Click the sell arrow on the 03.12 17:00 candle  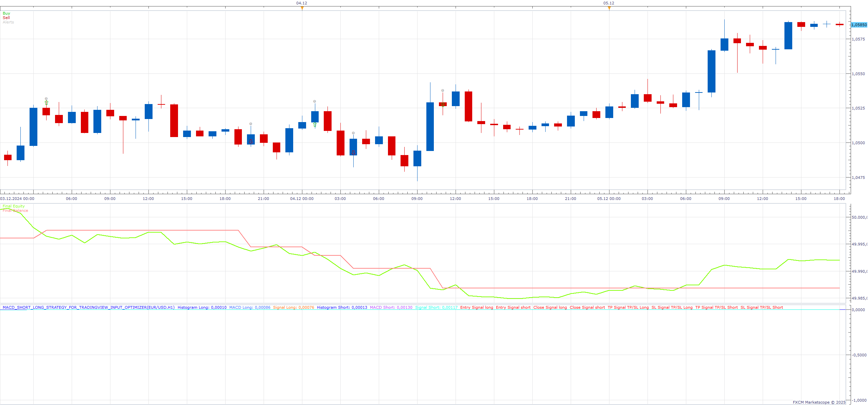tap(251, 141)
